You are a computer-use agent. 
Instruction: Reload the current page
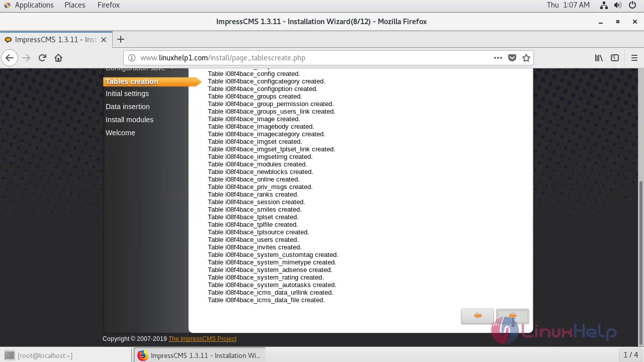(x=42, y=58)
